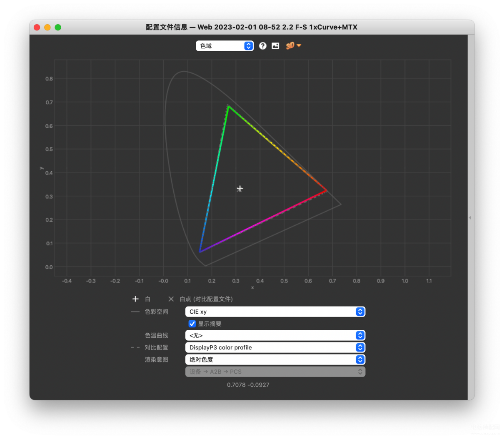504x439 pixels.
Task: Open the help question mark icon
Action: click(262, 46)
